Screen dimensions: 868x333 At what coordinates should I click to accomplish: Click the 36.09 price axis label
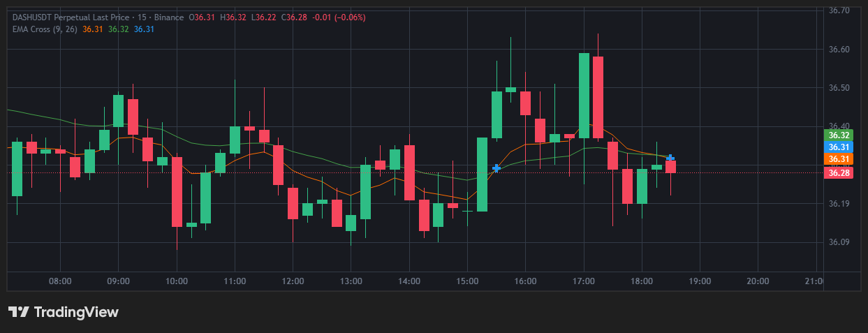pos(839,242)
